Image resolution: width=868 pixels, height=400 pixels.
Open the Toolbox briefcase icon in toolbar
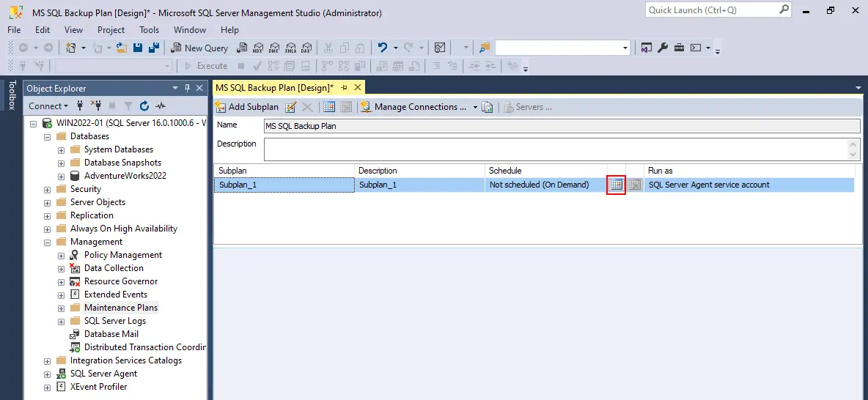[679, 48]
